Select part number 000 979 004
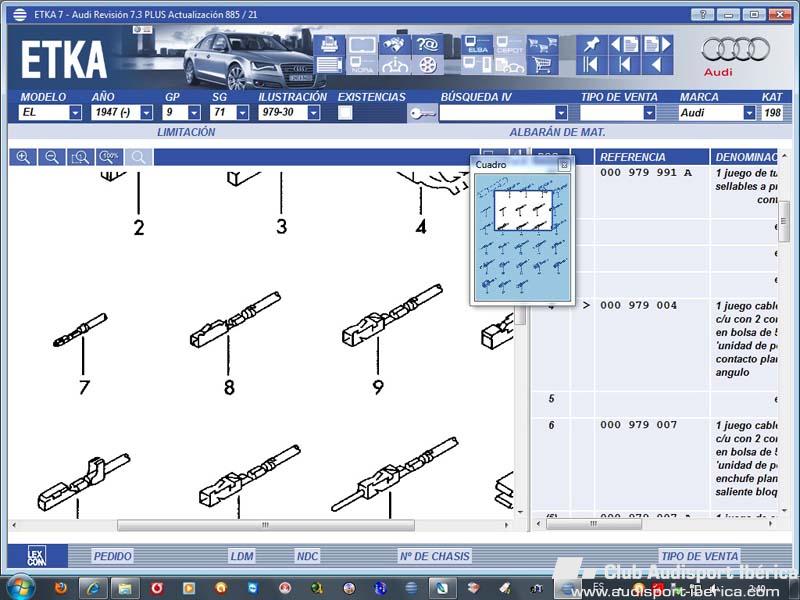Viewport: 800px width, 600px height. tap(638, 306)
